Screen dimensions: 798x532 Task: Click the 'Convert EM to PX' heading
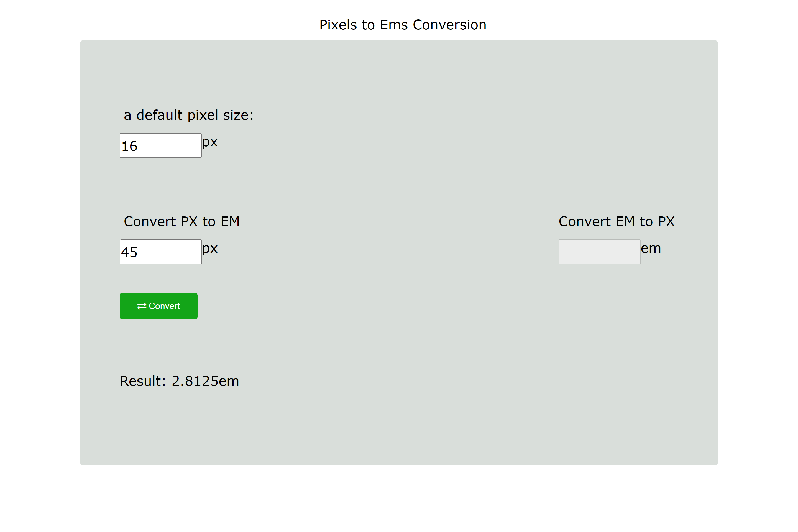[617, 221]
